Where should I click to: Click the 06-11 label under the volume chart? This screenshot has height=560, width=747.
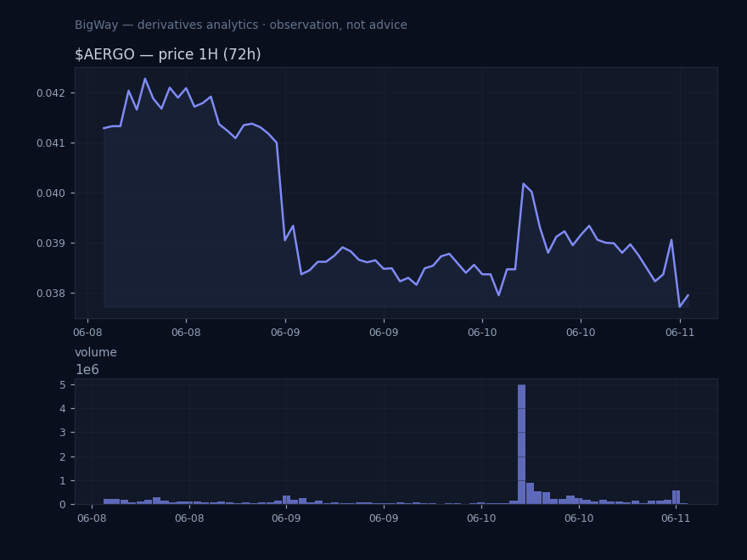tap(676, 518)
